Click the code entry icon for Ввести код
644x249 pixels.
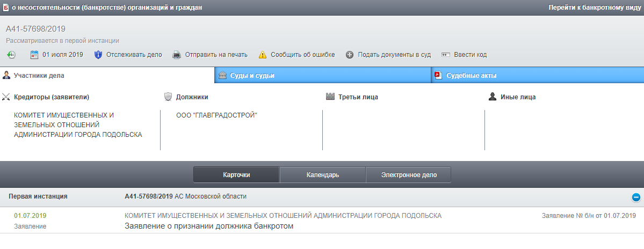click(445, 55)
